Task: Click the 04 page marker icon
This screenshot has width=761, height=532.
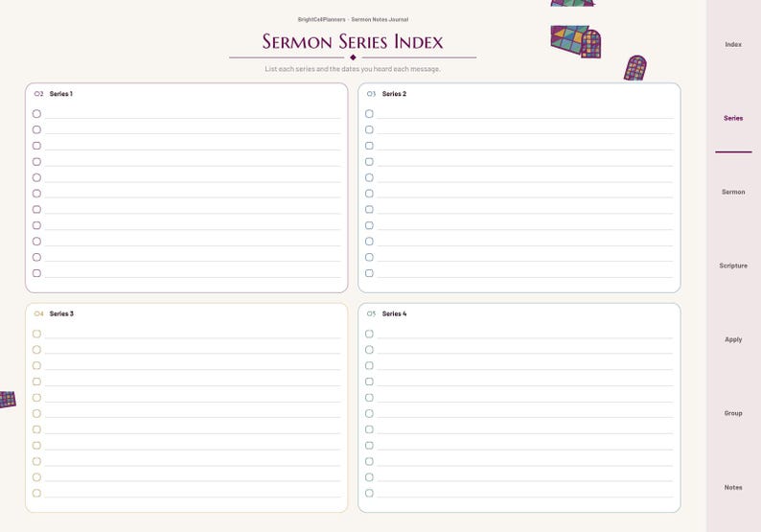Action: tap(39, 313)
